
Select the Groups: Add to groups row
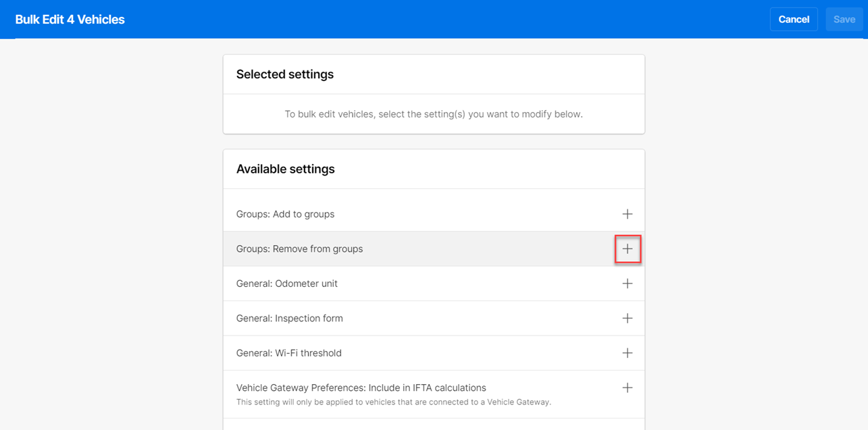(x=432, y=213)
